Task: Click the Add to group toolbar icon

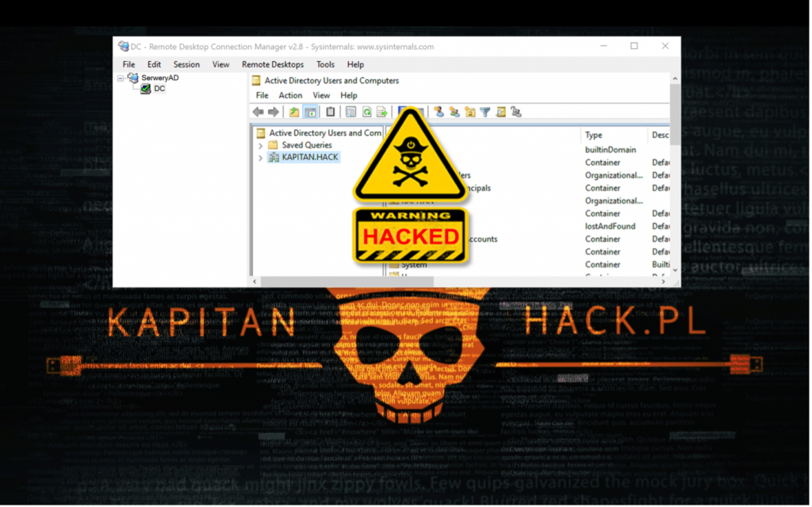Action: [516, 112]
